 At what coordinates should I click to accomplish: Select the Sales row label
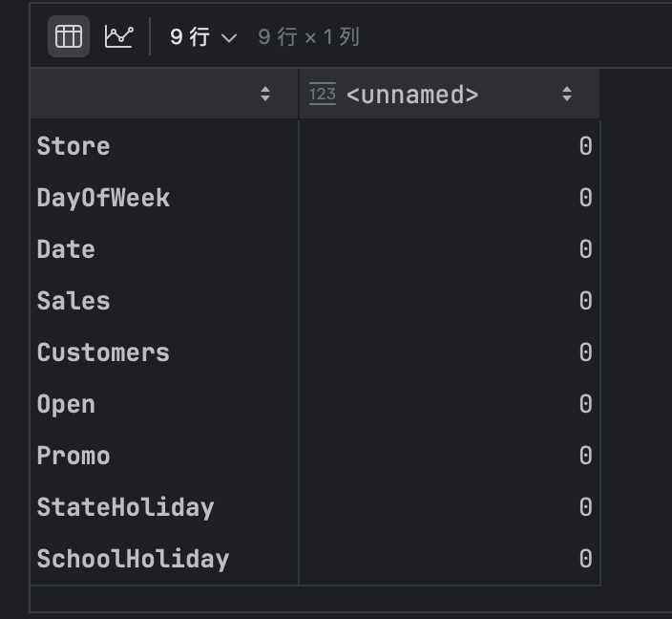pyautogui.click(x=73, y=301)
